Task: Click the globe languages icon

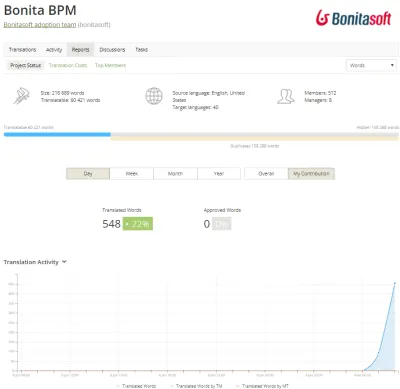Action: 154,96
